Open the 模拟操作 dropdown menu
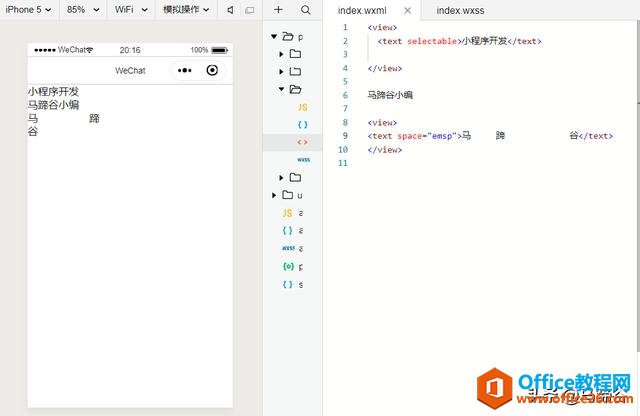The height and width of the screenshot is (416, 640). tap(186, 10)
